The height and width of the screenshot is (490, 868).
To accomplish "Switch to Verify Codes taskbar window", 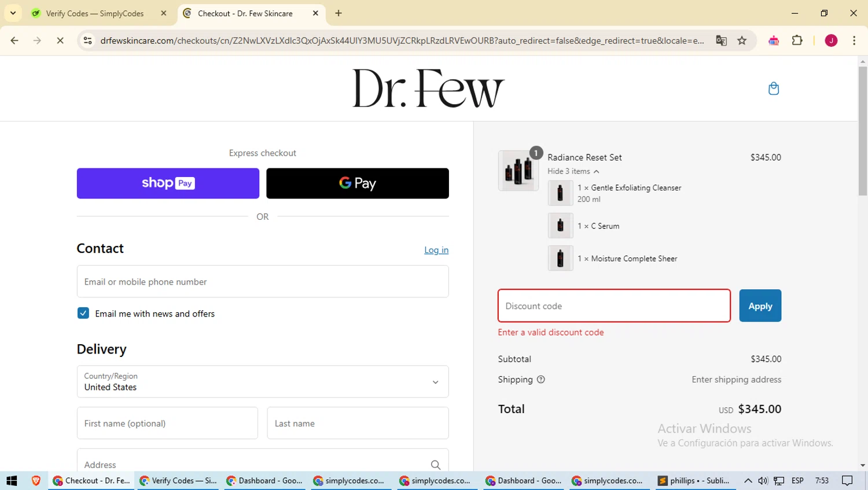I will [x=178, y=481].
